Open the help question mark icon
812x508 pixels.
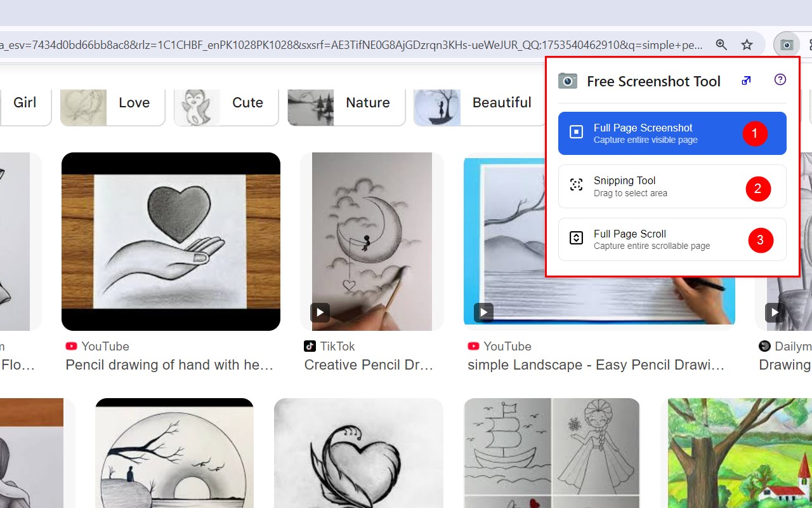tap(780, 79)
